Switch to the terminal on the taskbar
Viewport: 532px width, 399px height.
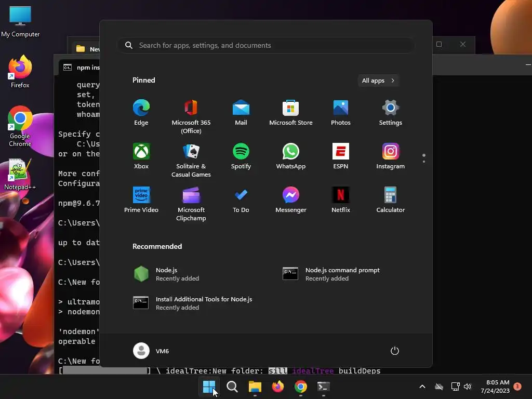click(x=323, y=387)
